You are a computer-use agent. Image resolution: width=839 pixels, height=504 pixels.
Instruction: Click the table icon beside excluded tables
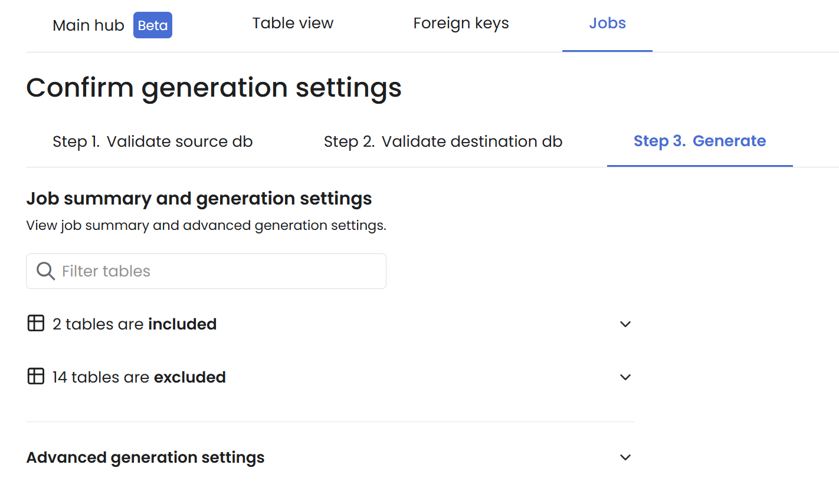[35, 376]
